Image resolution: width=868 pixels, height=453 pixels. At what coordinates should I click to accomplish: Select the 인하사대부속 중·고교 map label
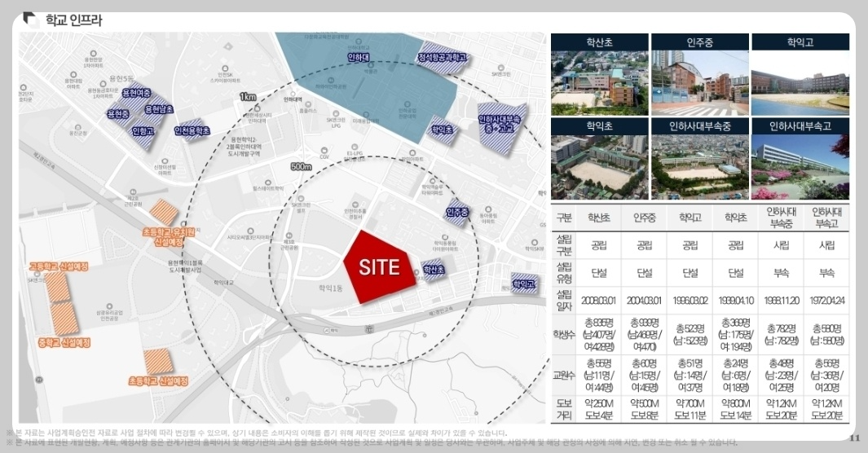pos(500,124)
